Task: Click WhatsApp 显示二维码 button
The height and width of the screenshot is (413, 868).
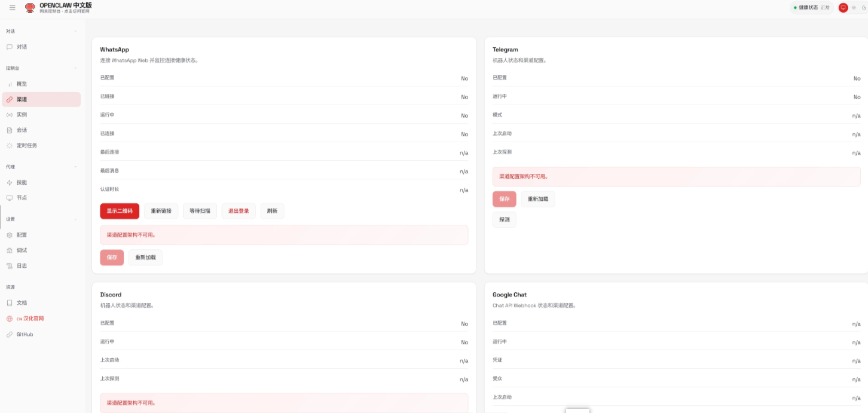Action: (x=120, y=211)
